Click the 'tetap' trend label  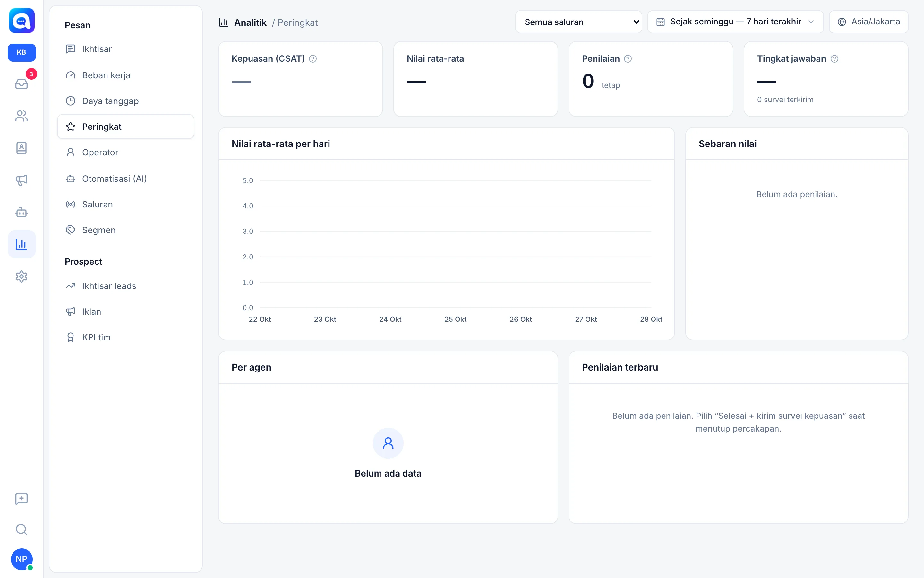tap(611, 85)
